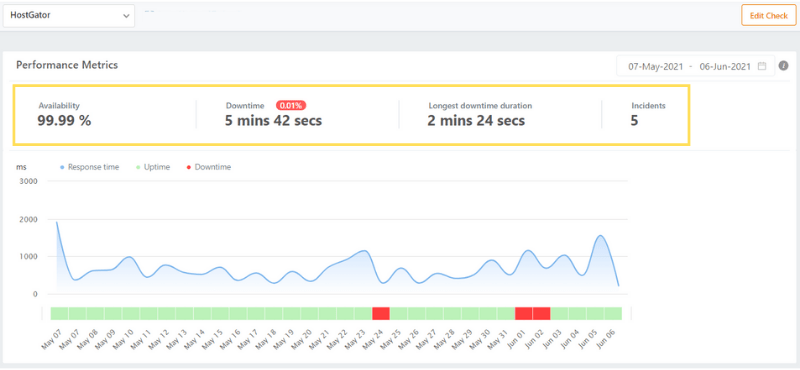
Task: Click the 3000 y-axis label
Action: [x=28, y=181]
